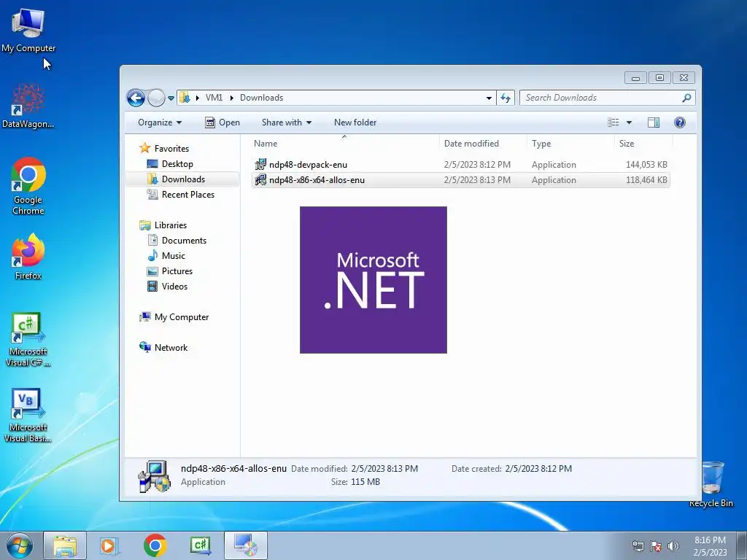
Task: Open the Share with menu
Action: [286, 122]
